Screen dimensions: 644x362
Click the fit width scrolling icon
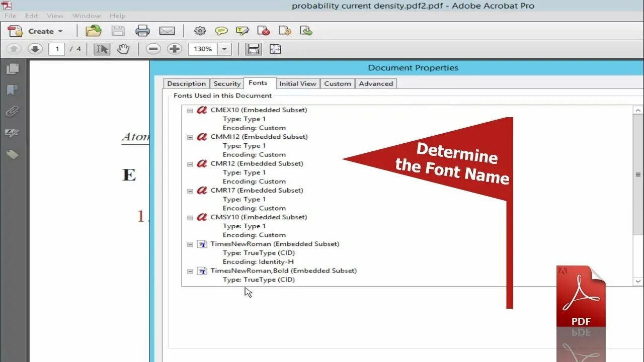coord(254,49)
